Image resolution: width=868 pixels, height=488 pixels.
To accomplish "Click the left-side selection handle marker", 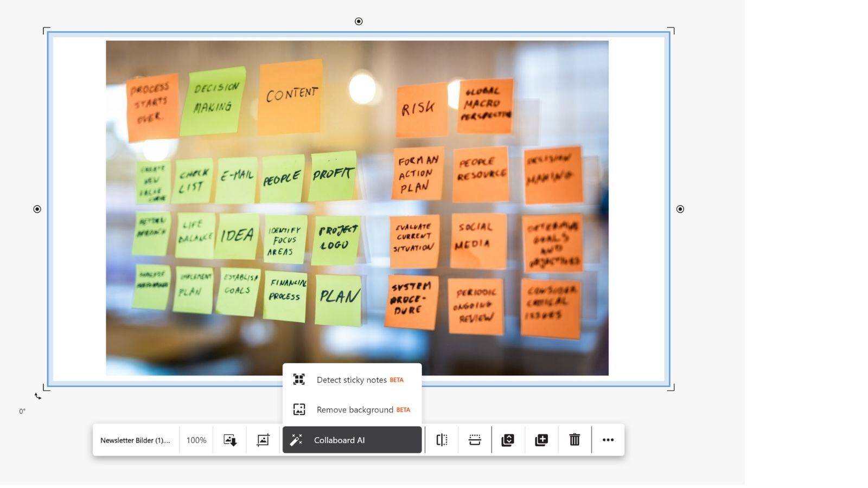I will (x=37, y=209).
